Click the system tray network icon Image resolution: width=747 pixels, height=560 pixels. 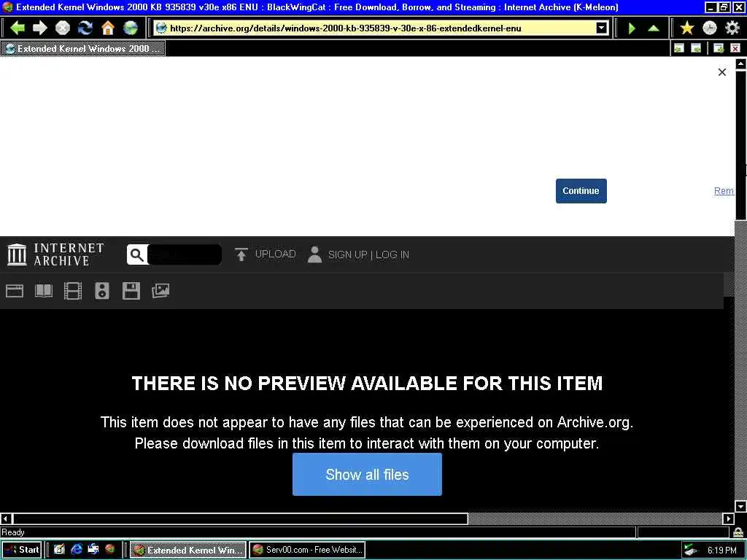[x=690, y=550]
